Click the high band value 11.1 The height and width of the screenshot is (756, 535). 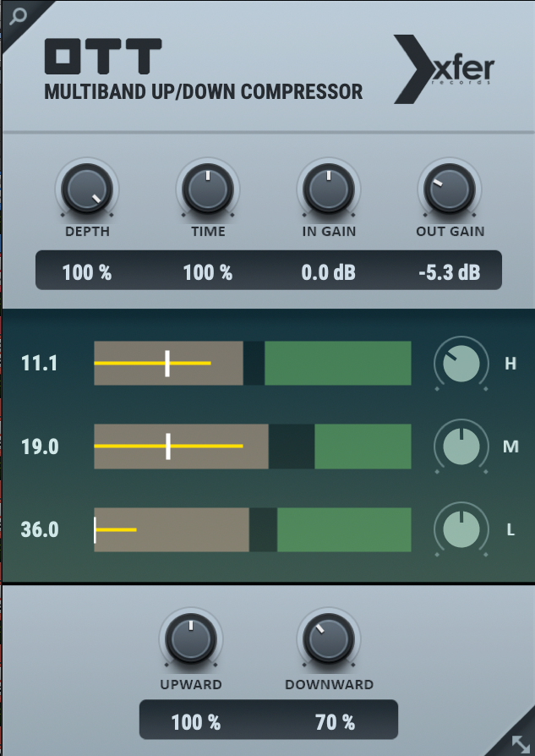tap(40, 364)
